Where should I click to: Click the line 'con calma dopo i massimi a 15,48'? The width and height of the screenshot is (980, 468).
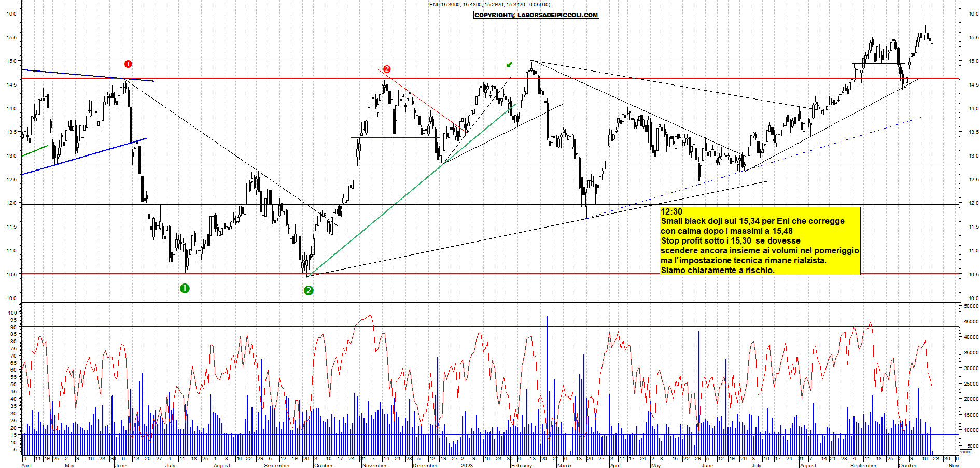tap(727, 231)
